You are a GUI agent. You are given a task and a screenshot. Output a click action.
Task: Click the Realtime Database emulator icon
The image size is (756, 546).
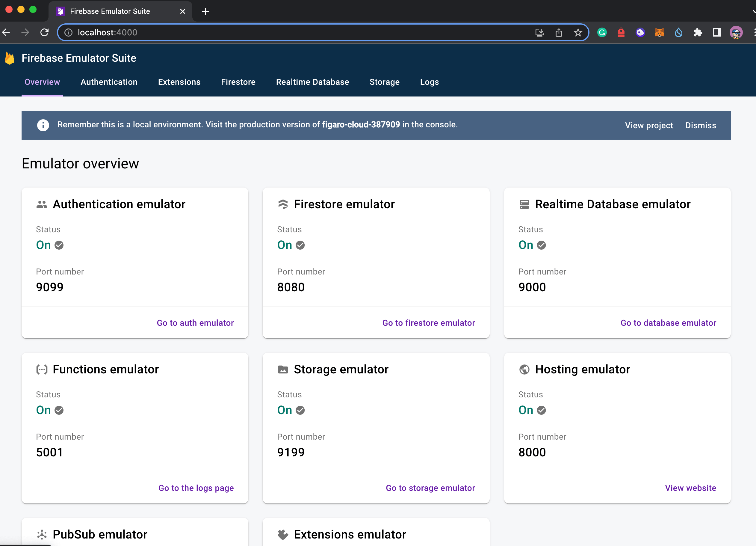click(524, 204)
